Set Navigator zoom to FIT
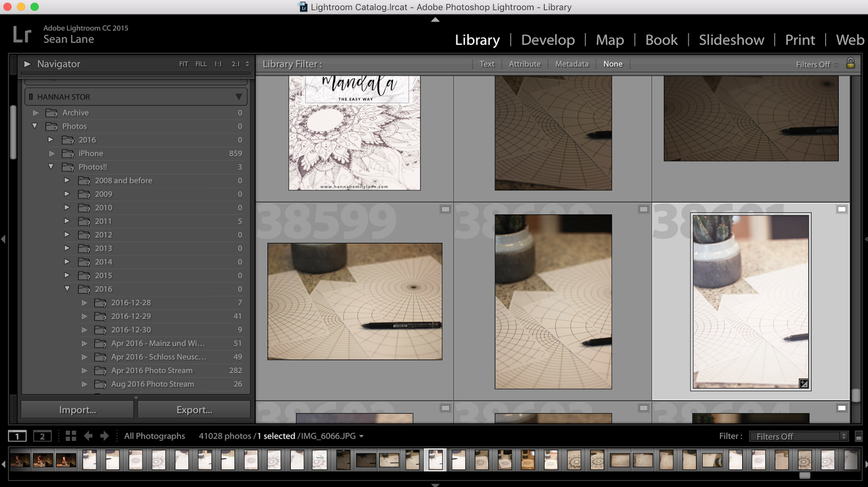 (183, 64)
